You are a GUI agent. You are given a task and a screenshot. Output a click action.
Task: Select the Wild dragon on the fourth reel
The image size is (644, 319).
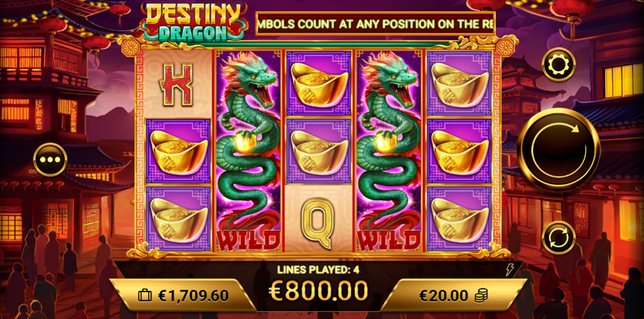[x=389, y=150]
